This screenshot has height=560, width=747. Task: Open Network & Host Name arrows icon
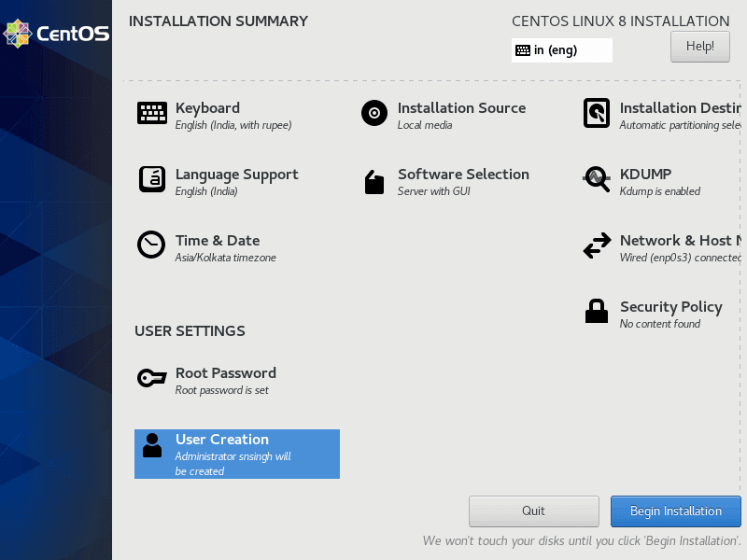(x=597, y=245)
